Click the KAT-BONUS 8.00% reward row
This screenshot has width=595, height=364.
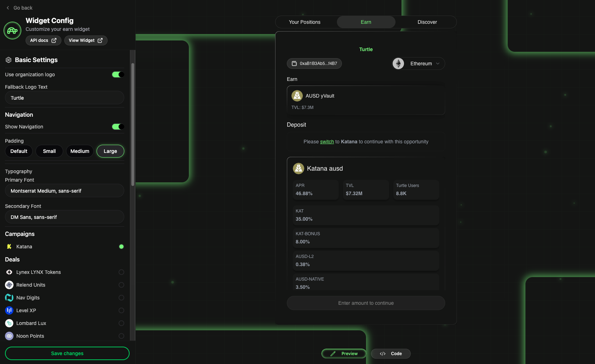coord(366,238)
